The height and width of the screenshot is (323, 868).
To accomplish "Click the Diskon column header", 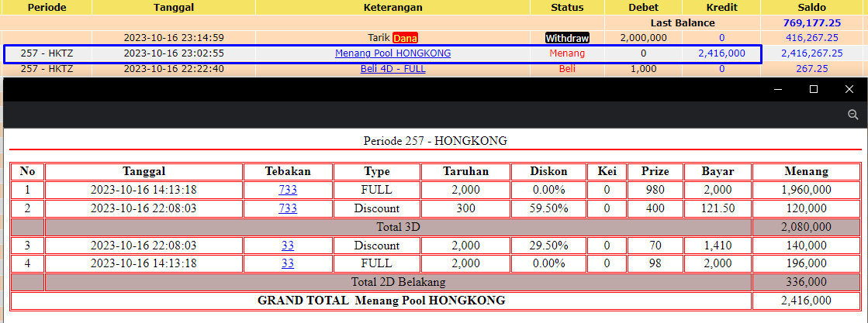I will pos(548,171).
